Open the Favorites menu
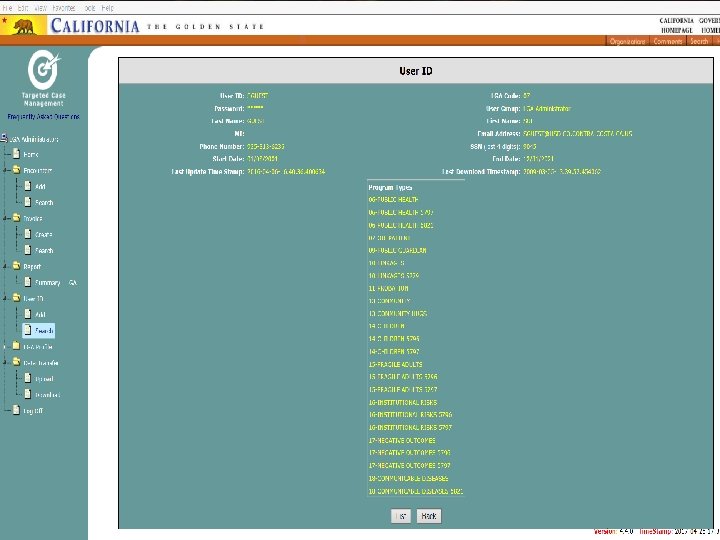The width and height of the screenshot is (720, 540). coord(64,8)
